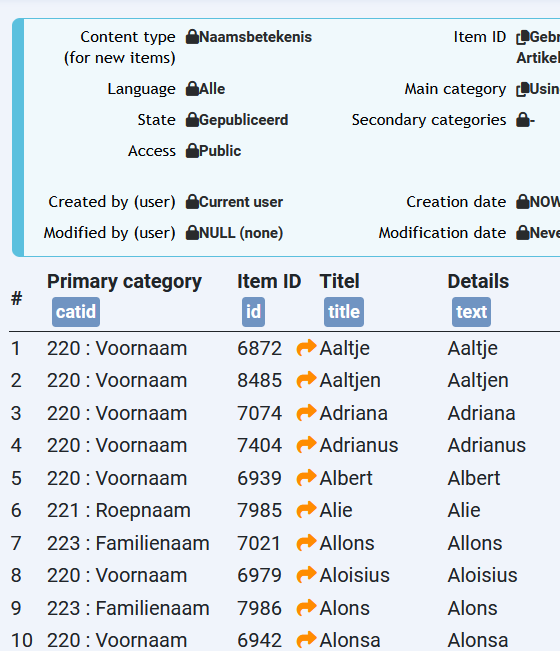Click the lock icon beside Language Alle
Screen dimensions: 560x651
(x=192, y=89)
